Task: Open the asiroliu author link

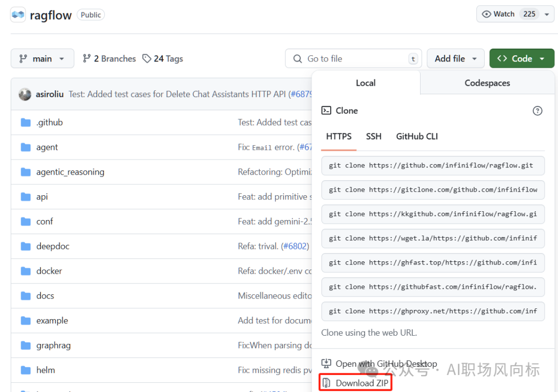Action: coord(50,95)
